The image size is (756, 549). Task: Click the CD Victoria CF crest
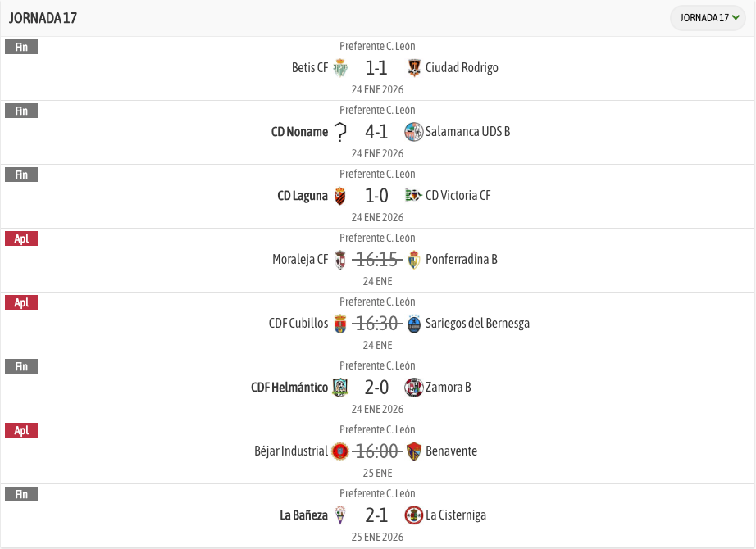(x=414, y=196)
